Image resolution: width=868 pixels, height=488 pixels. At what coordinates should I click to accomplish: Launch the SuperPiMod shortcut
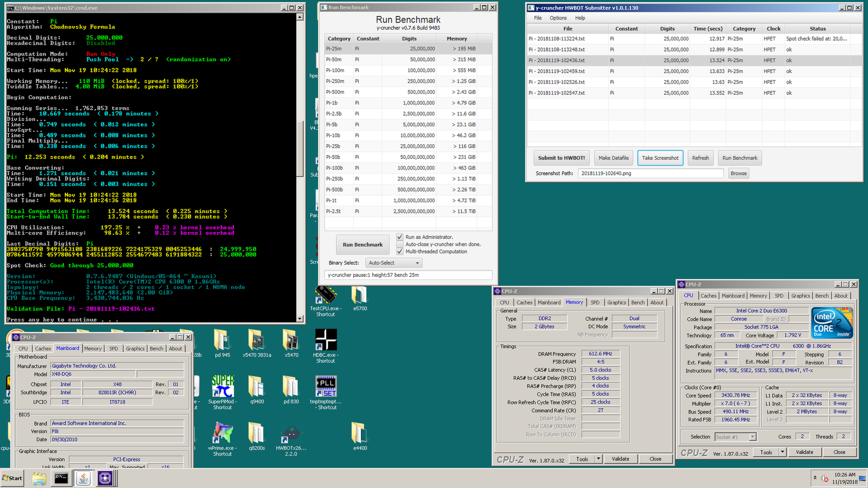coord(222,386)
